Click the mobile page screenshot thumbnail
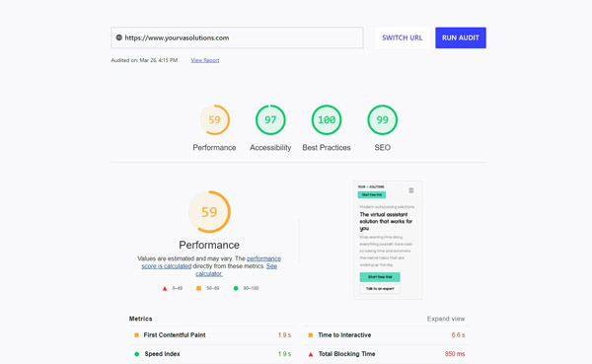Screen dimensions: 592x364 [x=388, y=240]
